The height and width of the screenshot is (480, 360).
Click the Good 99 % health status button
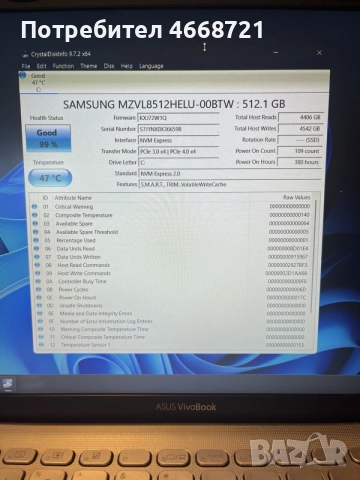point(48,138)
